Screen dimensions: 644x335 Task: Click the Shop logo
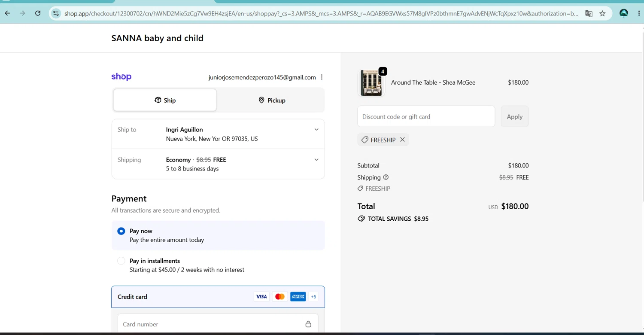click(x=122, y=77)
